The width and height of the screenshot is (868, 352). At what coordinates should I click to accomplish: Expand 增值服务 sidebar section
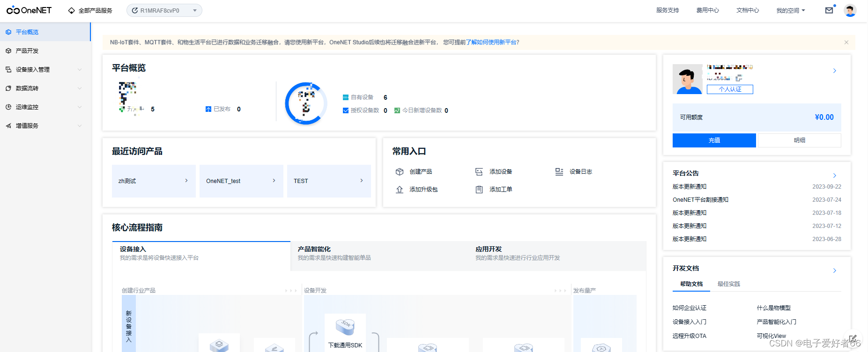point(80,125)
